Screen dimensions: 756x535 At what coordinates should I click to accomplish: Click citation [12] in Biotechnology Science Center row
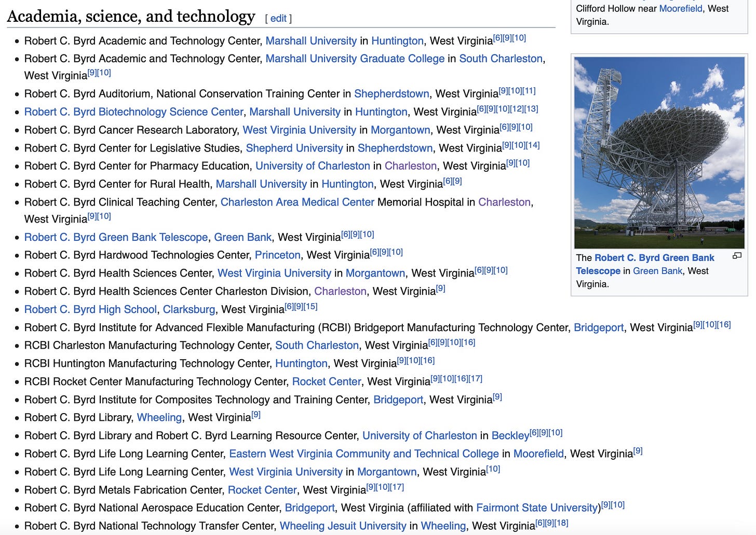tap(517, 109)
